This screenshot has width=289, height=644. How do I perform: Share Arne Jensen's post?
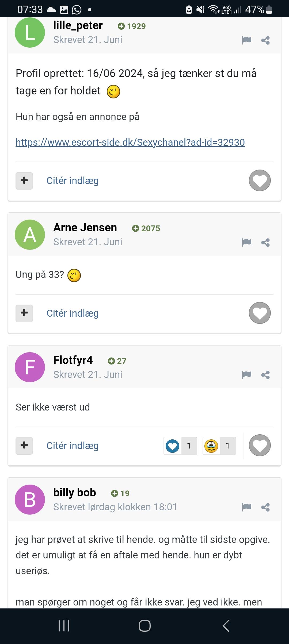265,242
